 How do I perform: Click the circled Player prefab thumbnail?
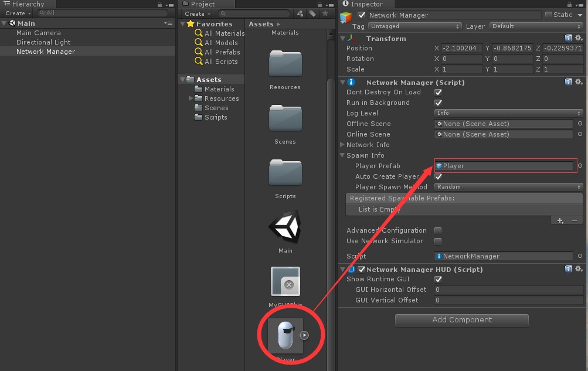pos(286,334)
